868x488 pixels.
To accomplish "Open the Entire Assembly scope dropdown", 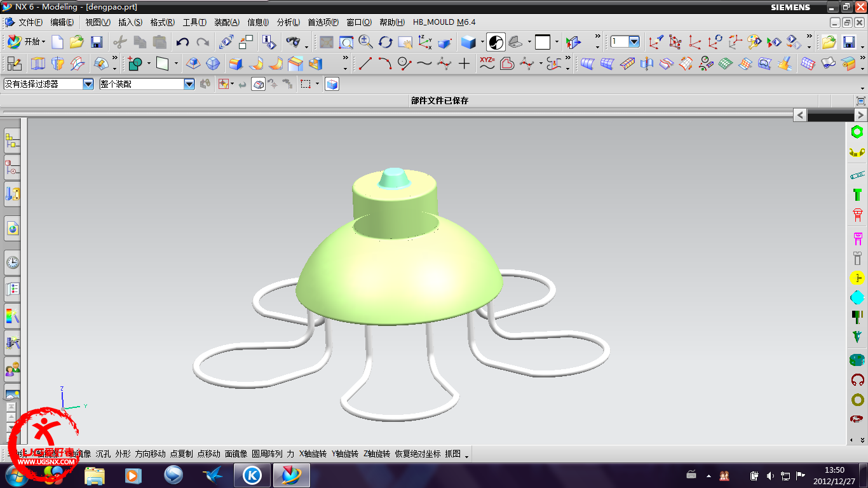I will (189, 84).
